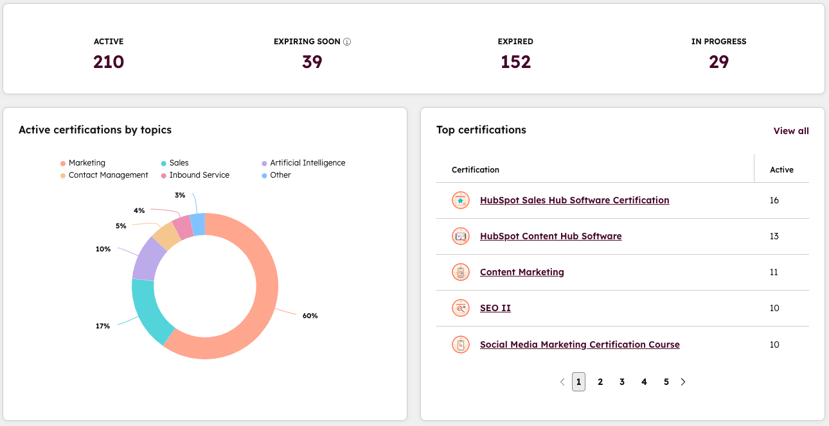Open Social Media Marketing Certification Course link
The height and width of the screenshot is (426, 829).
pyautogui.click(x=580, y=345)
